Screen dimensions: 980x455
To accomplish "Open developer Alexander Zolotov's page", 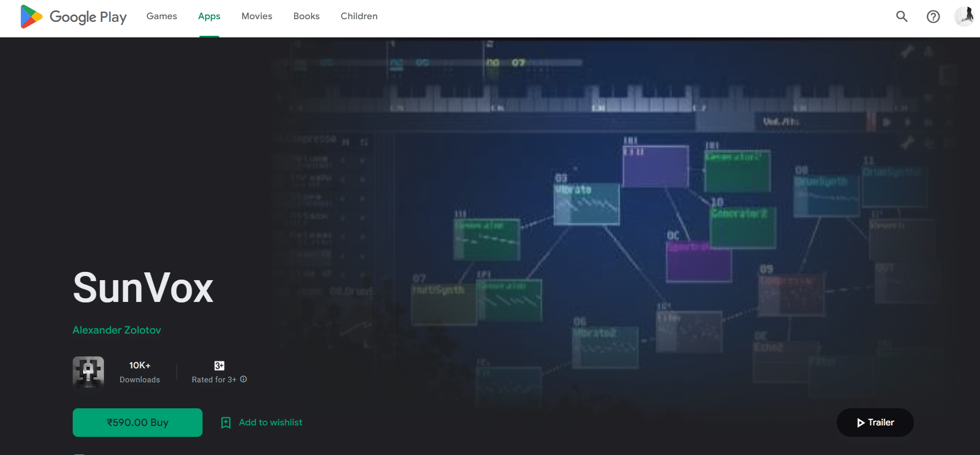I will tap(117, 330).
